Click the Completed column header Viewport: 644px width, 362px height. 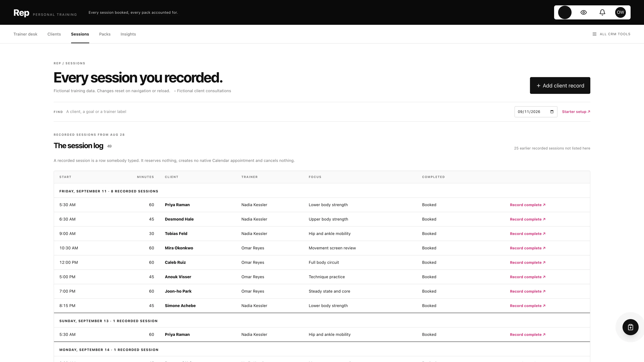click(433, 177)
